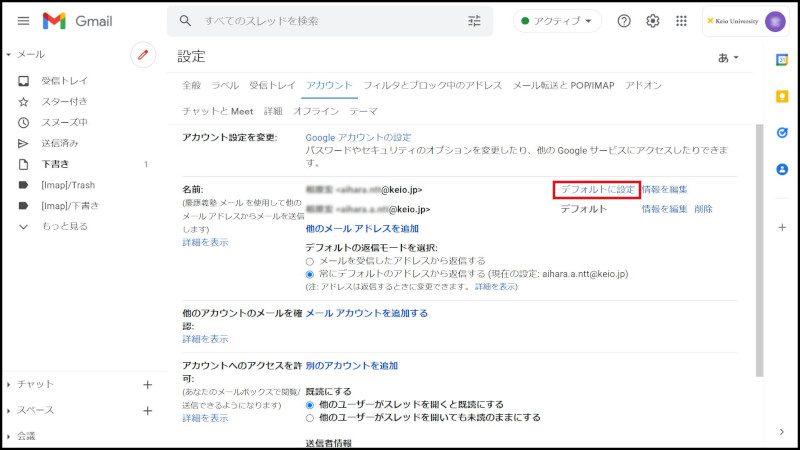Click the デフォルトに設定 link
Screen dimensions: 800x450
(x=597, y=189)
